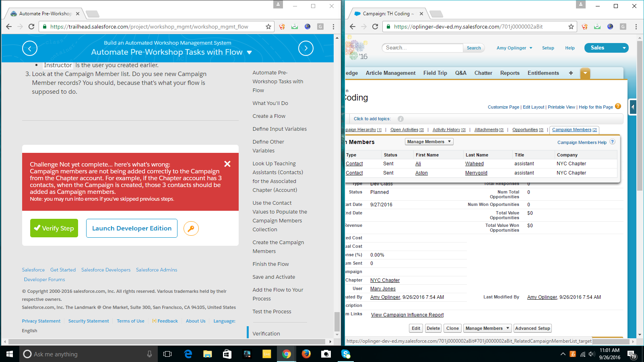
Task: Click Salesforce Search button
Action: [474, 48]
